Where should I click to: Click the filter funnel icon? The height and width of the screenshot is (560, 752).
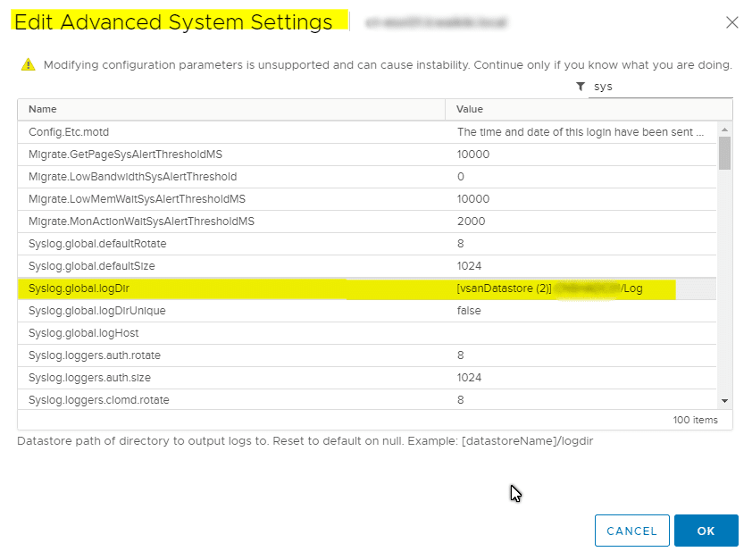coord(581,87)
